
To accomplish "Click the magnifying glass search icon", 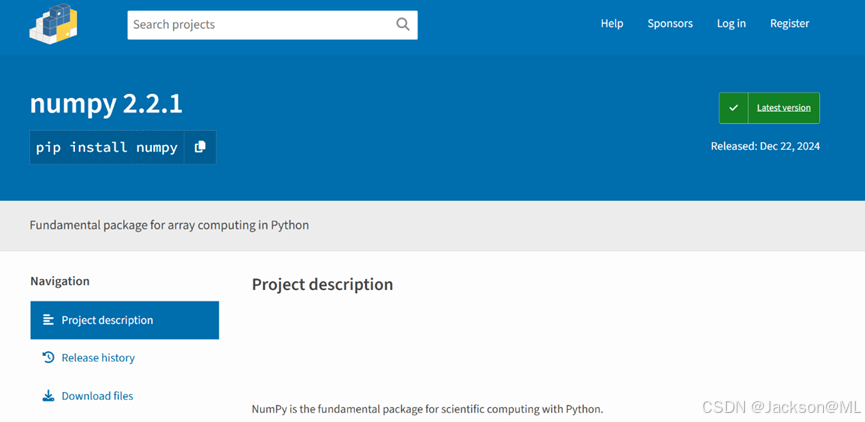I will [x=402, y=25].
